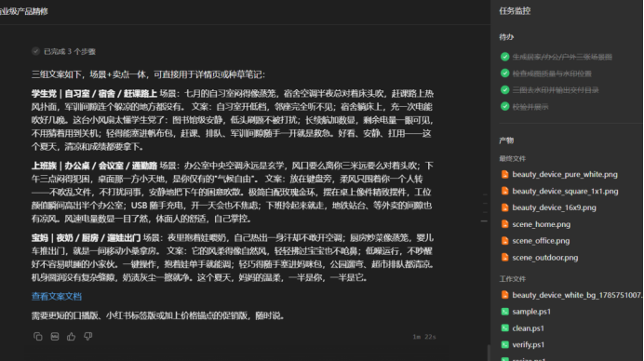Image resolution: width=644 pixels, height=361 pixels.
Task: Click the thumbs up feedback icon
Action: (x=71, y=337)
